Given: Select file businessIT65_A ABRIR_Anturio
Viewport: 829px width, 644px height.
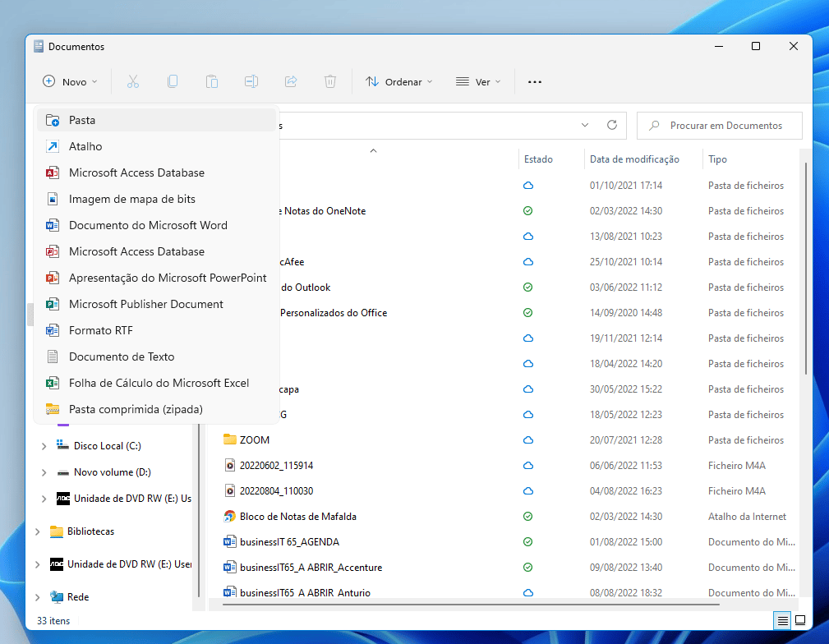Looking at the screenshot, I should (x=305, y=592).
